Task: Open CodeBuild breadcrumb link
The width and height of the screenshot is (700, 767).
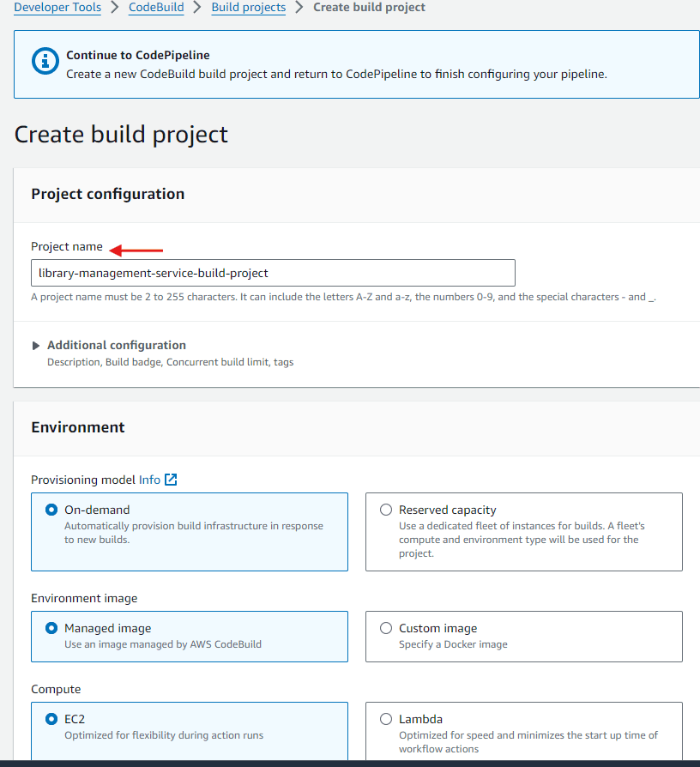Action: tap(156, 8)
